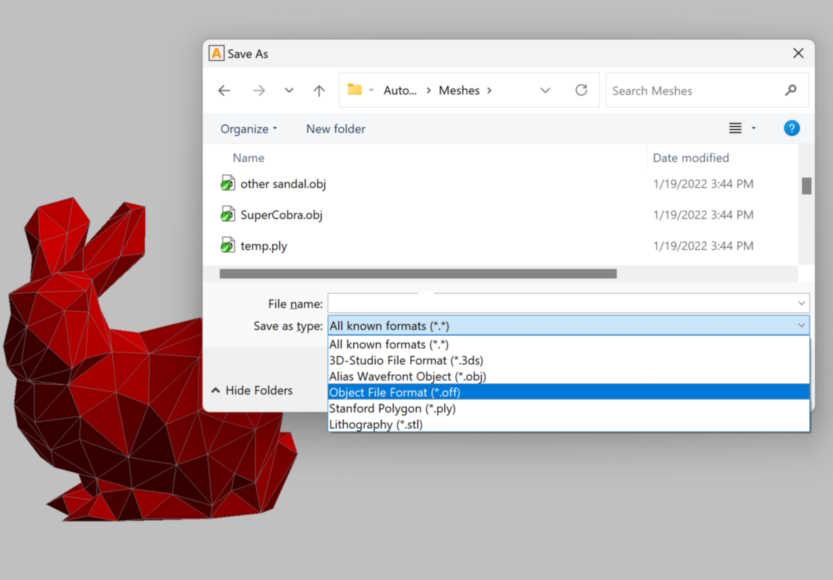Sort by Date modified column
Image resolution: width=833 pixels, height=580 pixels.
click(x=691, y=158)
